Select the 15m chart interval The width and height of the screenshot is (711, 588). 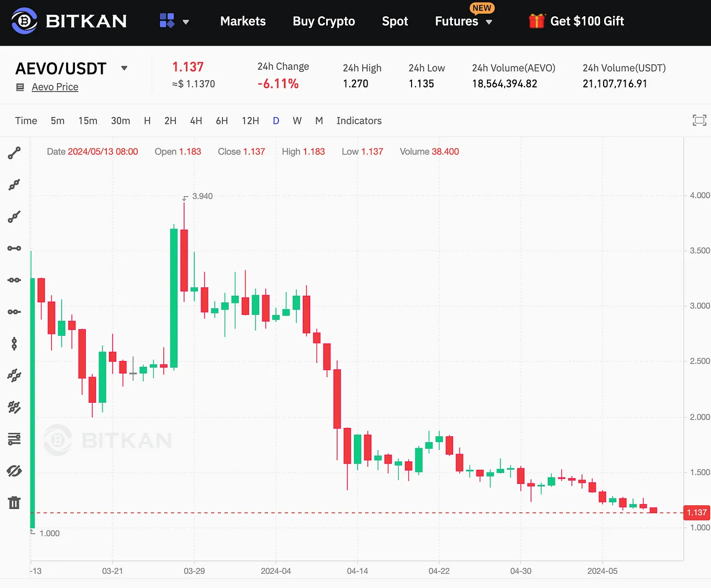click(88, 121)
